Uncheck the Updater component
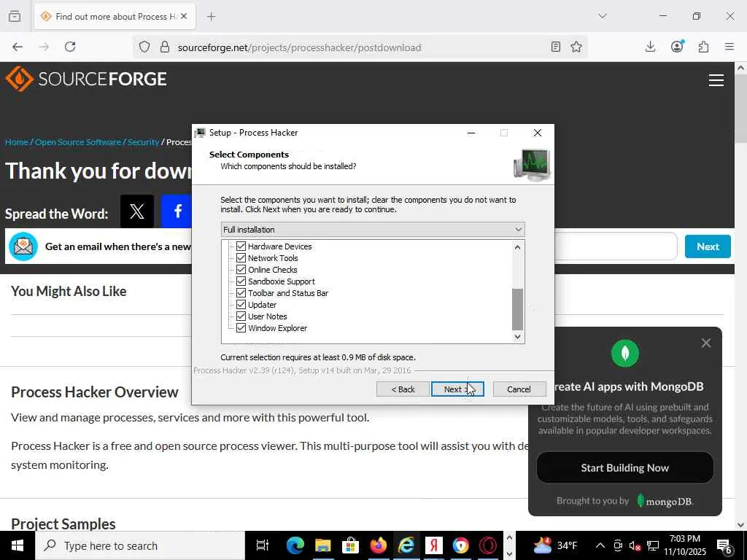This screenshot has height=560, width=747. tap(241, 305)
